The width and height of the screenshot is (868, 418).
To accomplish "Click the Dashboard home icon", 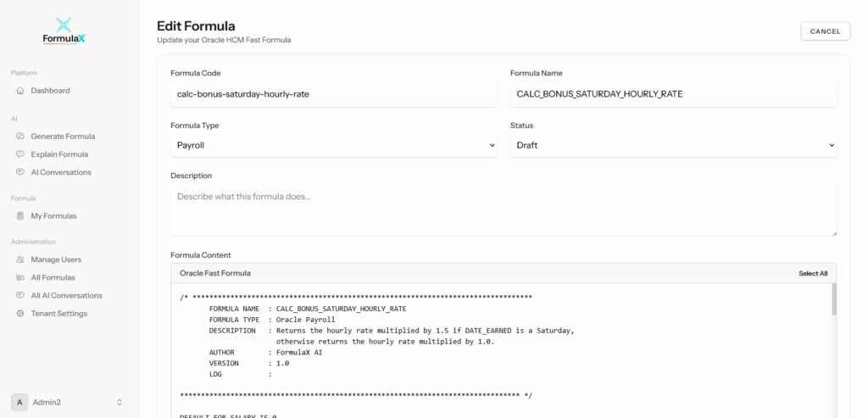I will pos(20,91).
